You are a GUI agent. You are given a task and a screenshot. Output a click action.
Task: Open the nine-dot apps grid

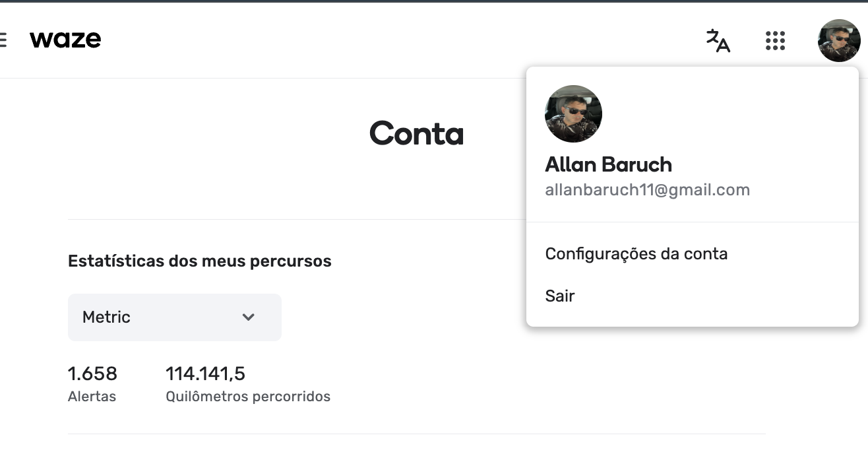[775, 40]
